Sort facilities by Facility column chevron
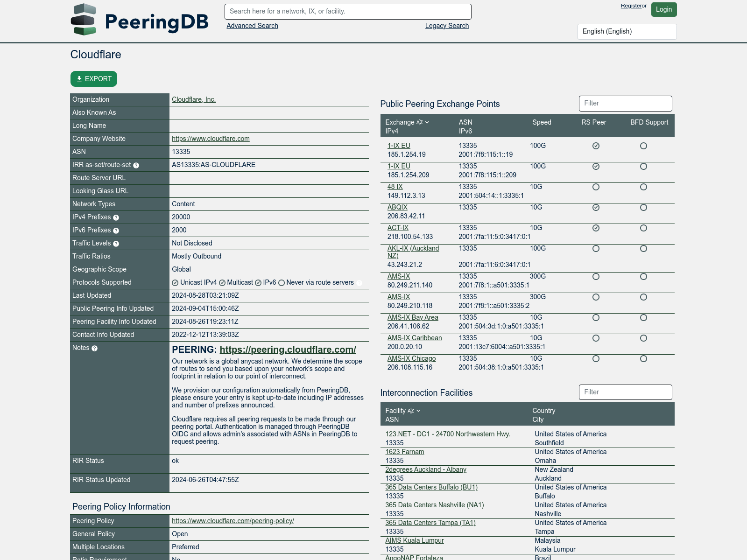Image resolution: width=747 pixels, height=560 pixels. click(418, 411)
